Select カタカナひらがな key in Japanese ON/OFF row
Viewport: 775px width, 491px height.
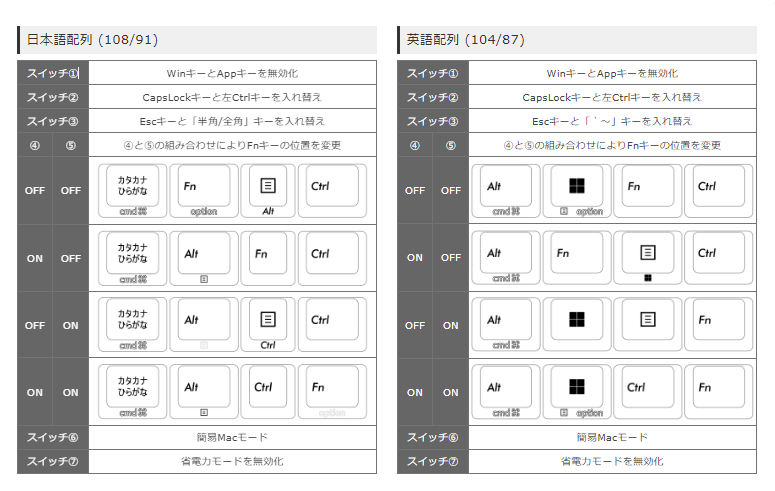132,258
